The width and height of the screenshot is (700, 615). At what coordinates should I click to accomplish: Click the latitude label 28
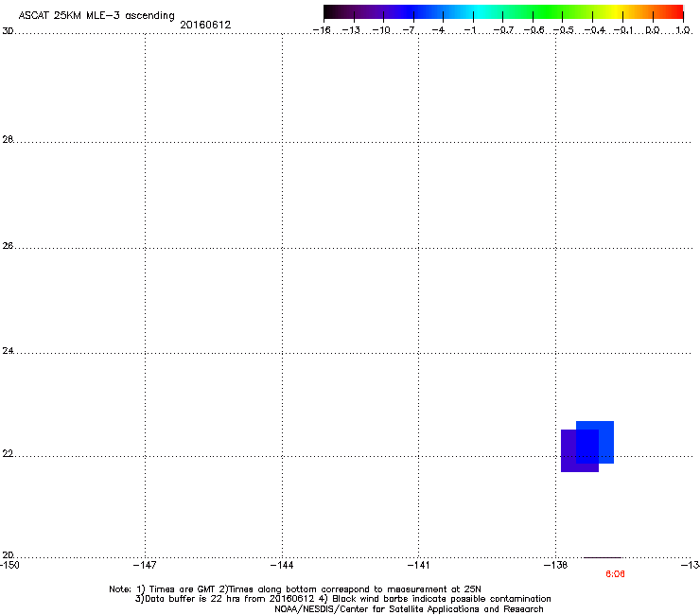click(8, 139)
